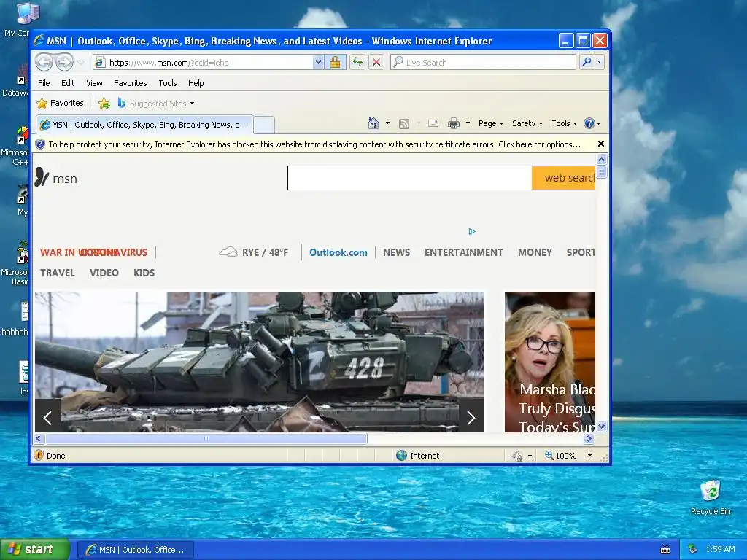Click the security information bar message

(314, 144)
